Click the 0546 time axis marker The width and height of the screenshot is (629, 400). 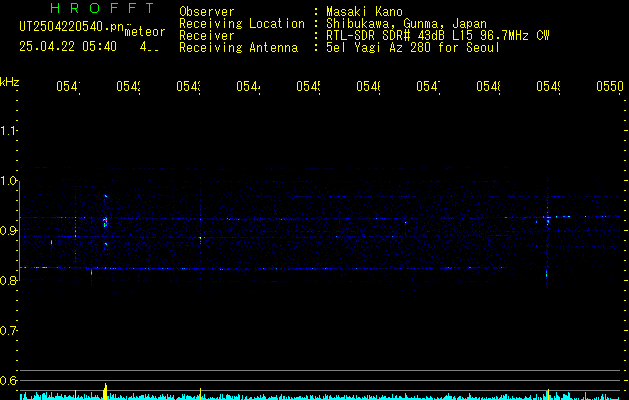click(368, 86)
